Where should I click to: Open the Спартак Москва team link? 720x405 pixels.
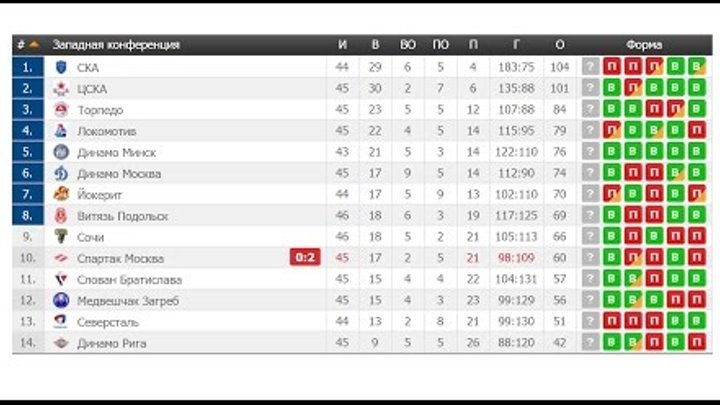(120, 258)
